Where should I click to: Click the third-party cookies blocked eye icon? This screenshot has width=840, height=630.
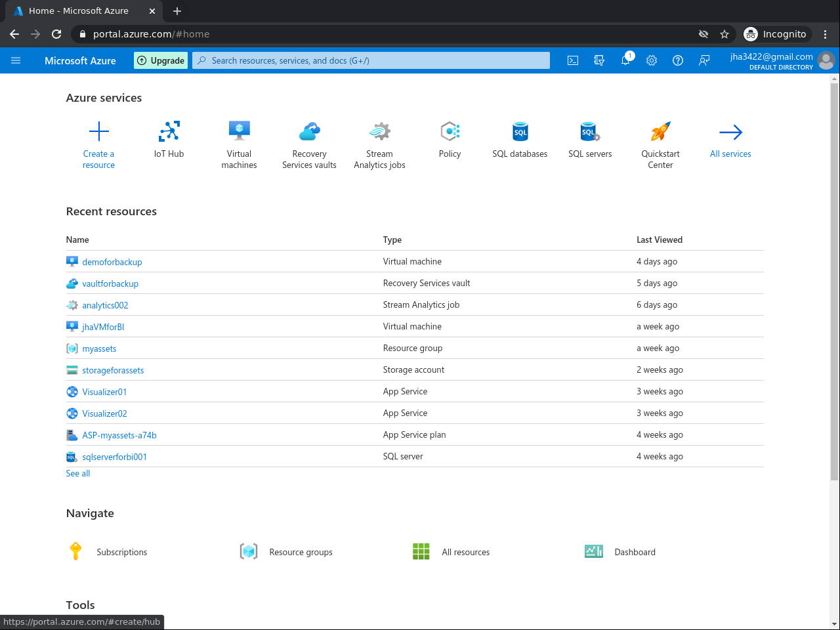[x=703, y=34]
